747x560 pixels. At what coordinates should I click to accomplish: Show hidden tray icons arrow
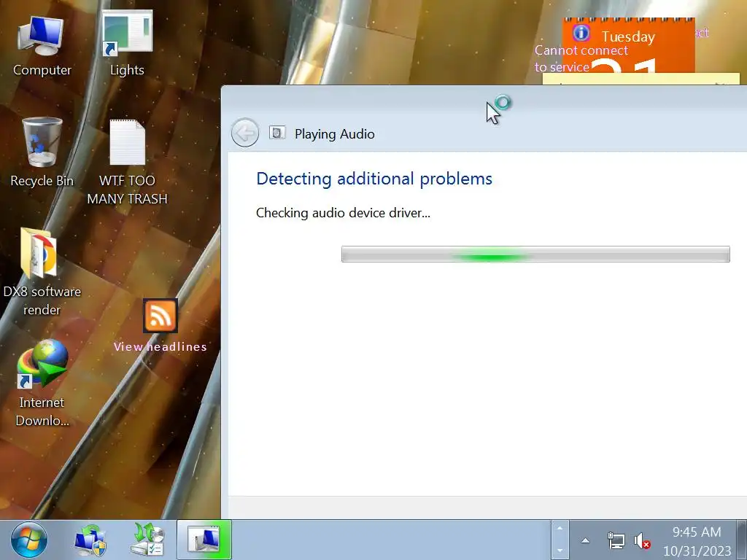click(x=586, y=540)
